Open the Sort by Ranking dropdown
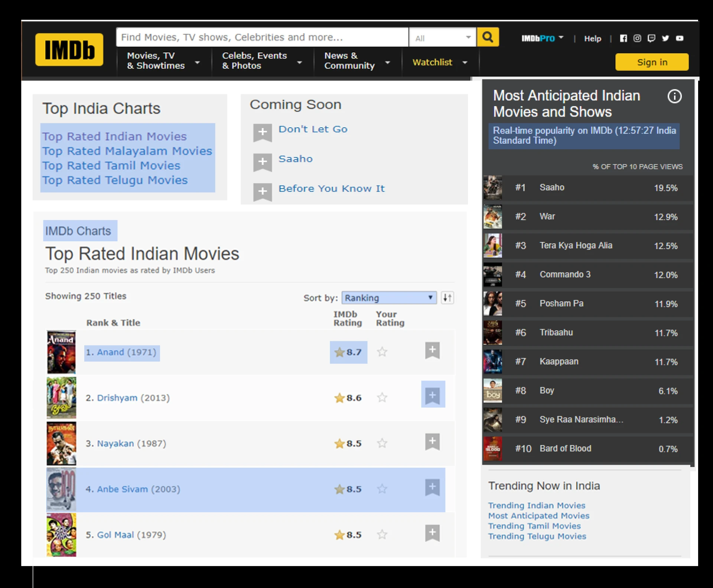The image size is (713, 588). coord(389,297)
